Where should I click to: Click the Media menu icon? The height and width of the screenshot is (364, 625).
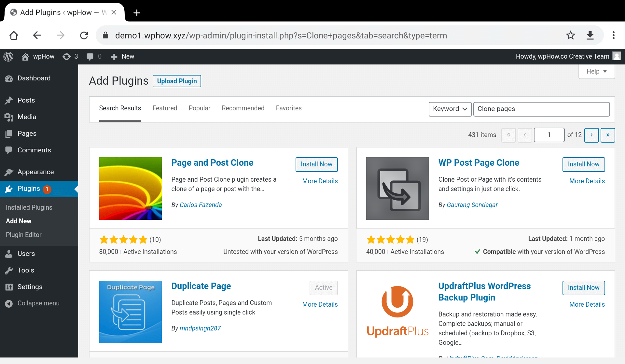pyautogui.click(x=9, y=117)
